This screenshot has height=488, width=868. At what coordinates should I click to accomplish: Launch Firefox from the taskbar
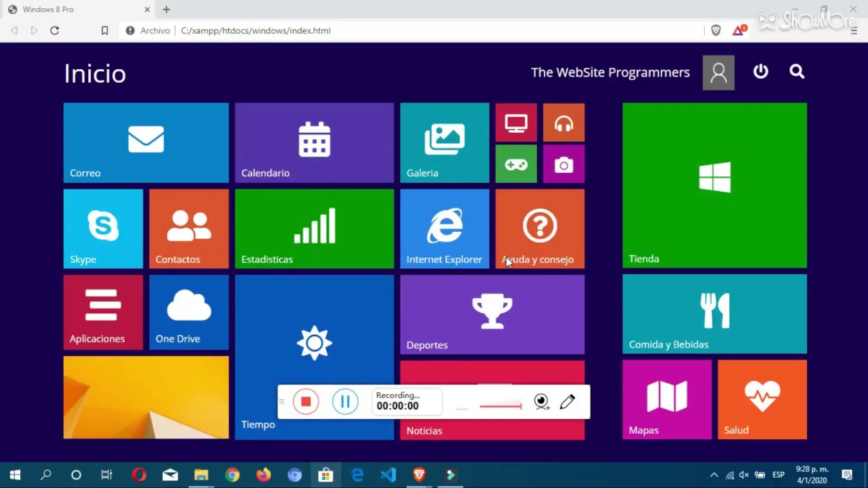263,475
